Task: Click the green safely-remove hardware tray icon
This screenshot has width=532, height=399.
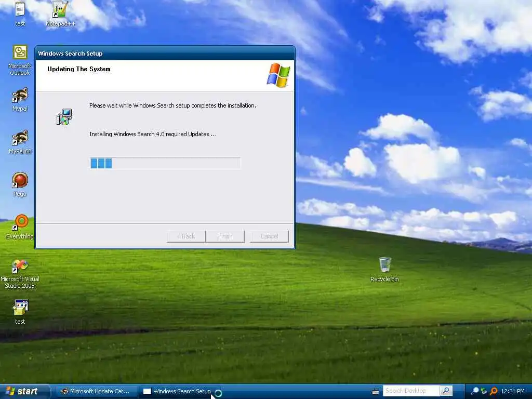Action: pos(484,391)
